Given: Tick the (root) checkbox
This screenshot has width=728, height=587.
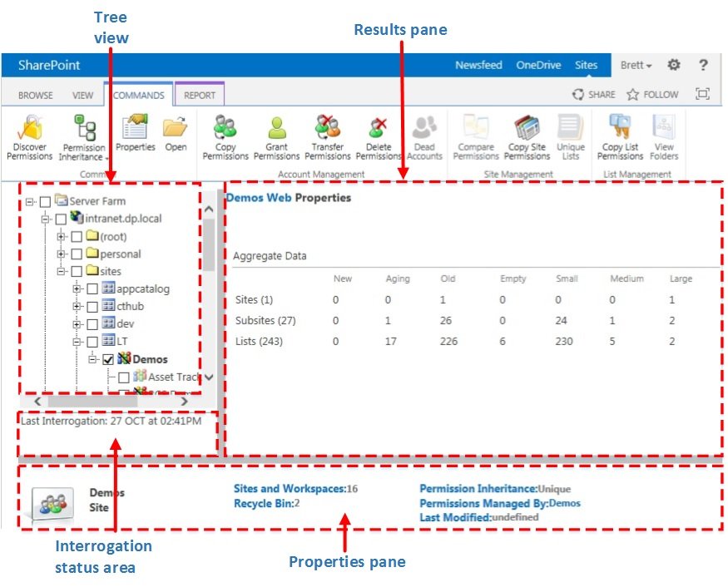Looking at the screenshot, I should click(77, 237).
